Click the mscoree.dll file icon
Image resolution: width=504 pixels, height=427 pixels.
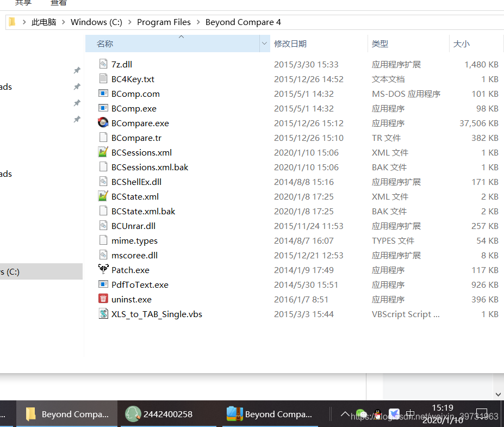[x=103, y=255]
